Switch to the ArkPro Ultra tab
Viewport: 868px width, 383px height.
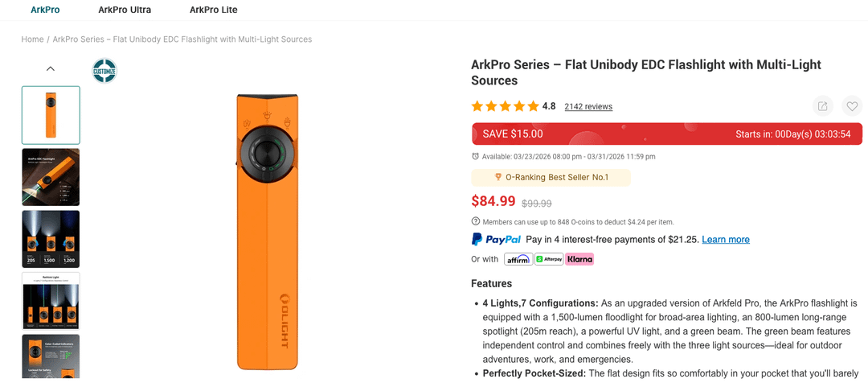125,10
